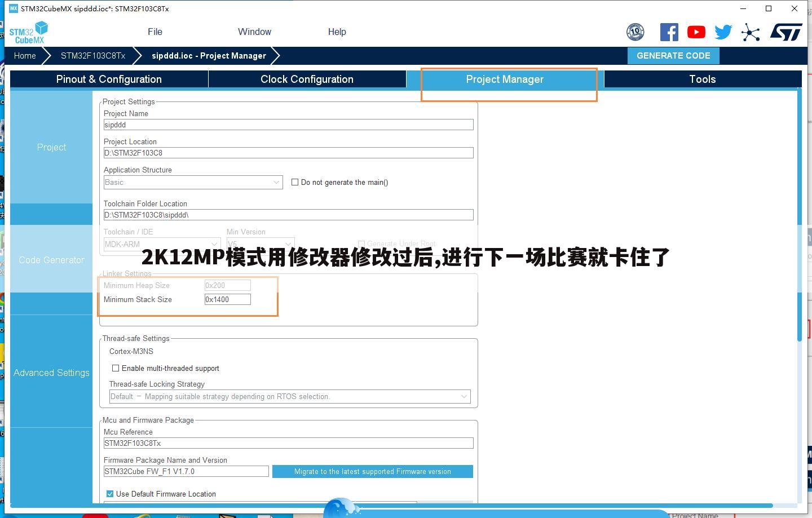Click sipddd.ioc - Project Manager breadcrumb
Screen dimensions: 812x518
tap(209, 56)
